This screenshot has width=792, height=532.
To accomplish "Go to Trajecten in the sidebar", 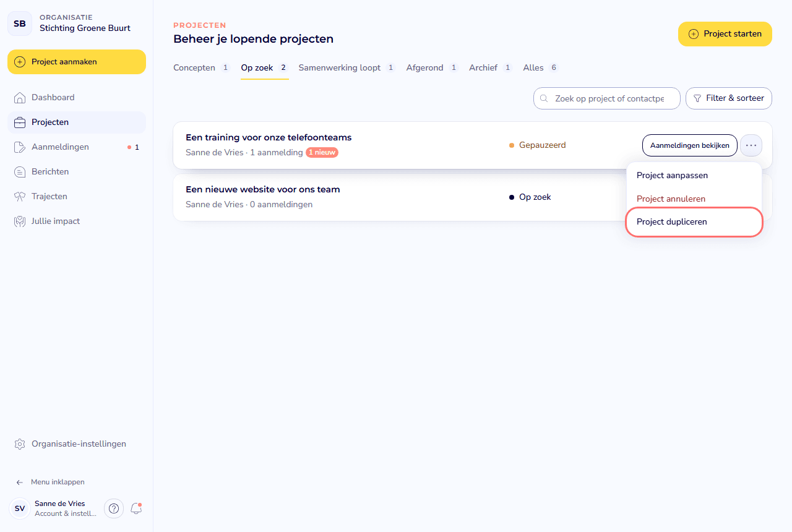I will 77,197.
